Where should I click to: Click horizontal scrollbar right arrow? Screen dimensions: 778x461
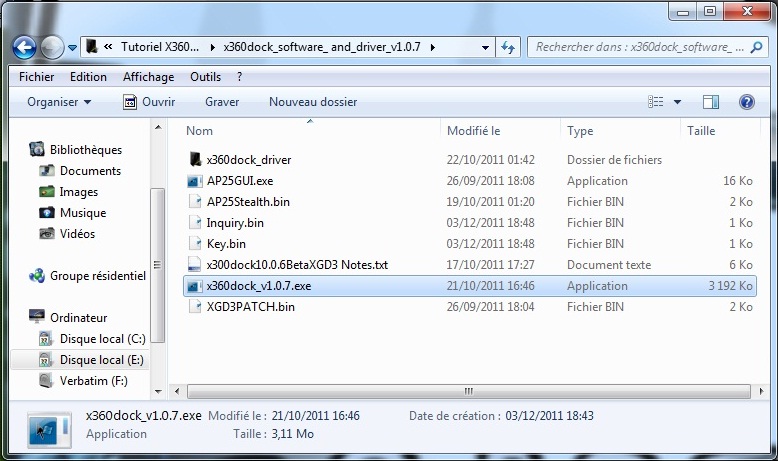click(x=761, y=392)
